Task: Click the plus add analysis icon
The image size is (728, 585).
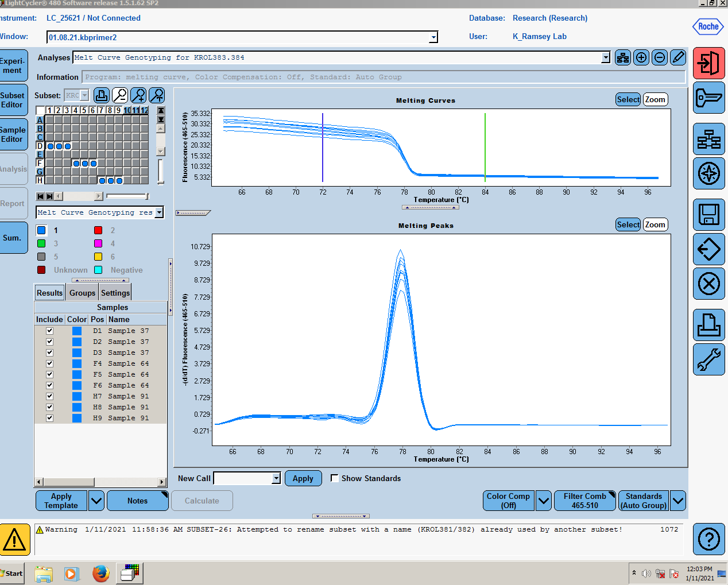Action: 641,57
